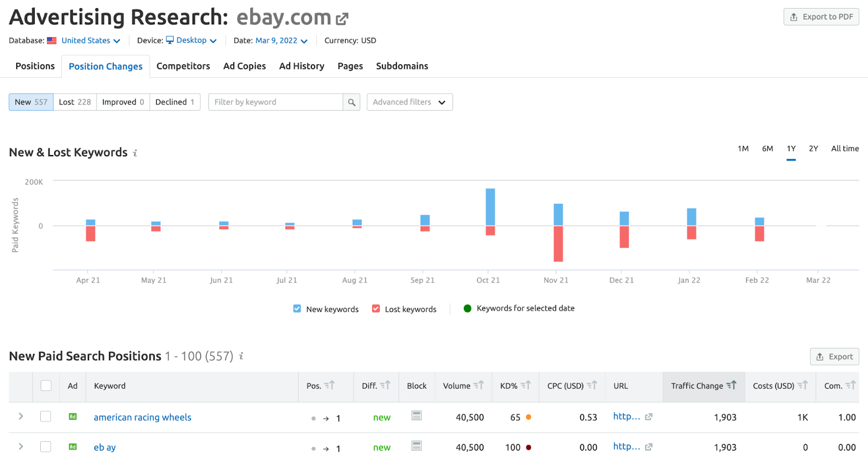Set chart range to 1Y
The width and height of the screenshot is (868, 457).
(x=792, y=149)
